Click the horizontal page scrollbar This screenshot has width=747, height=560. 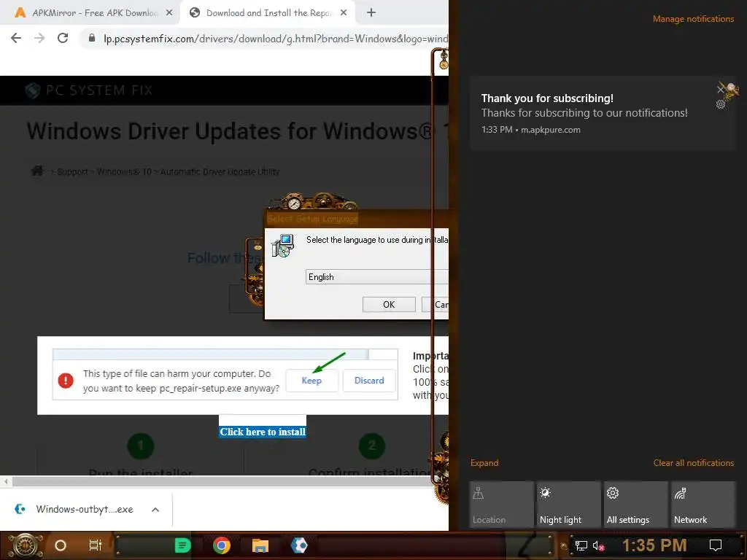pos(222,481)
